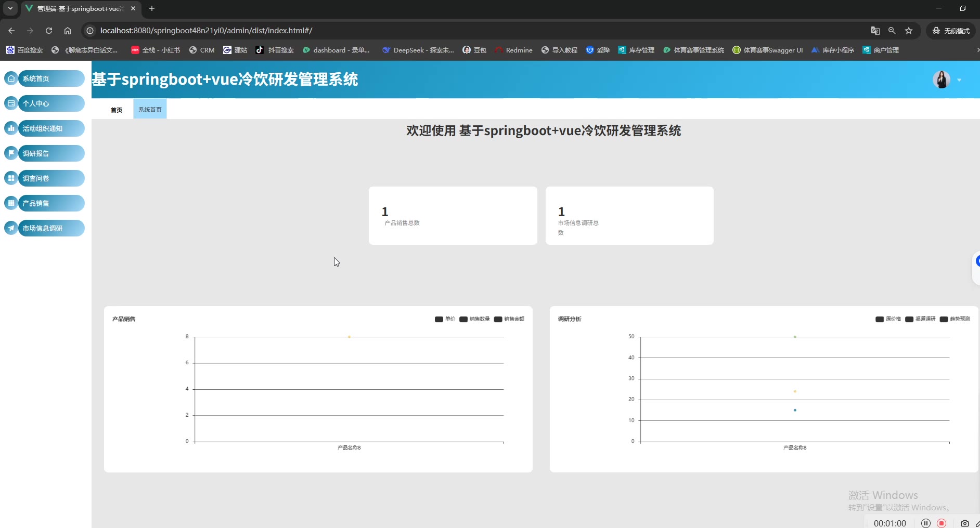Expand the browser tab search chevron
Viewport: 980px width, 528px height.
[10, 8]
